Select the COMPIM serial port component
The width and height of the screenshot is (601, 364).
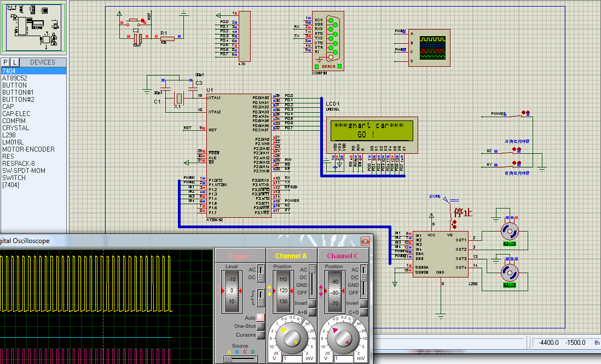point(328,41)
